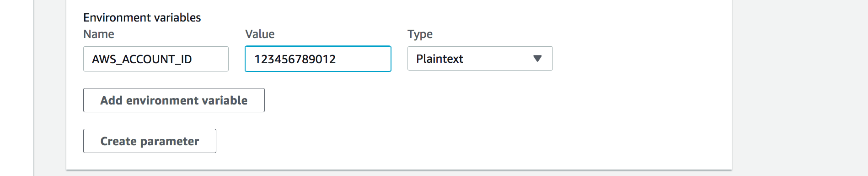Click Add environment variable button
The width and height of the screenshot is (868, 176).
[174, 100]
